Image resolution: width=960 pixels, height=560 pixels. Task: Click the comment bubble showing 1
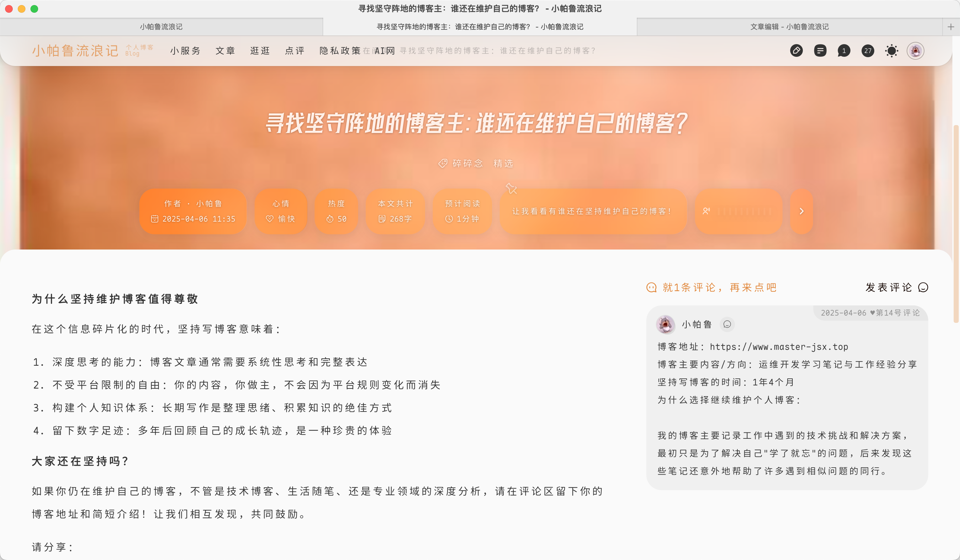843,51
